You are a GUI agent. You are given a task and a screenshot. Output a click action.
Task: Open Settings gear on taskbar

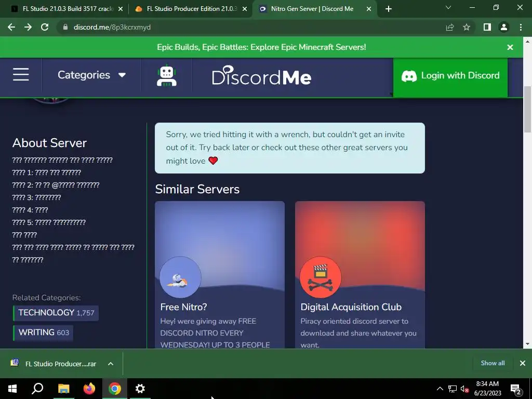pyautogui.click(x=140, y=389)
